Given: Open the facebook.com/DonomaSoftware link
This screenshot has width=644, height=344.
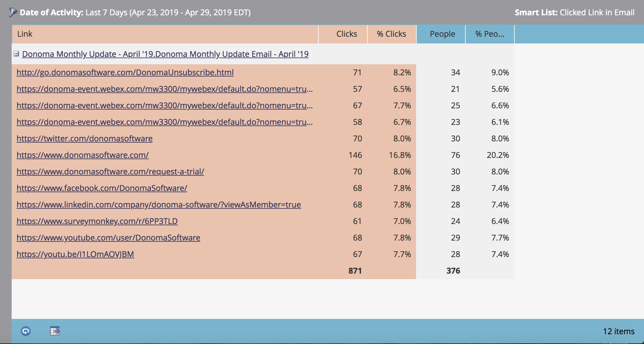Looking at the screenshot, I should pyautogui.click(x=102, y=188).
